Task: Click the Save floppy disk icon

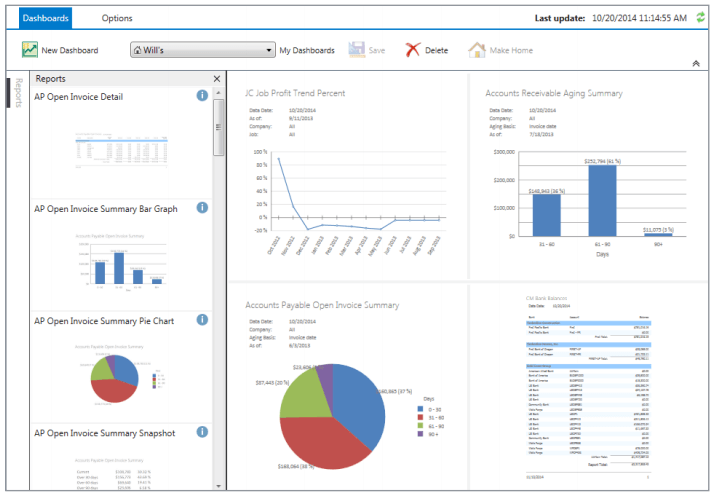Action: [356, 50]
